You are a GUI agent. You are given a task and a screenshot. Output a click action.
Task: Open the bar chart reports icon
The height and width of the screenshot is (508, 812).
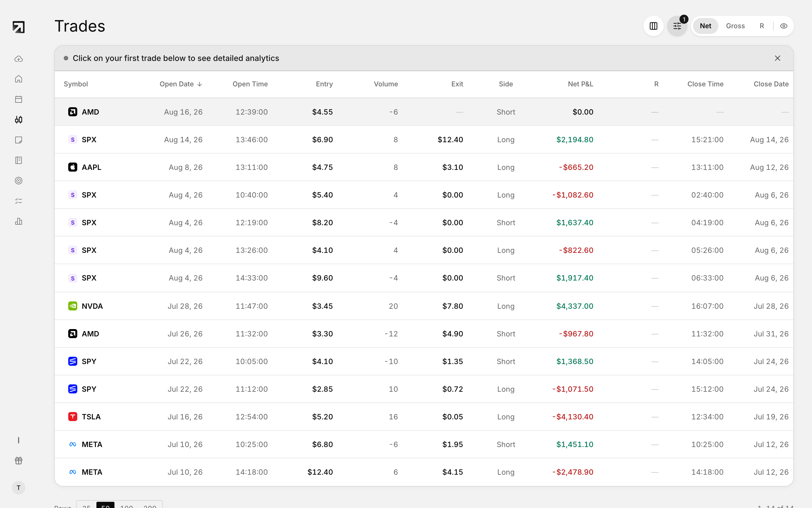18,221
